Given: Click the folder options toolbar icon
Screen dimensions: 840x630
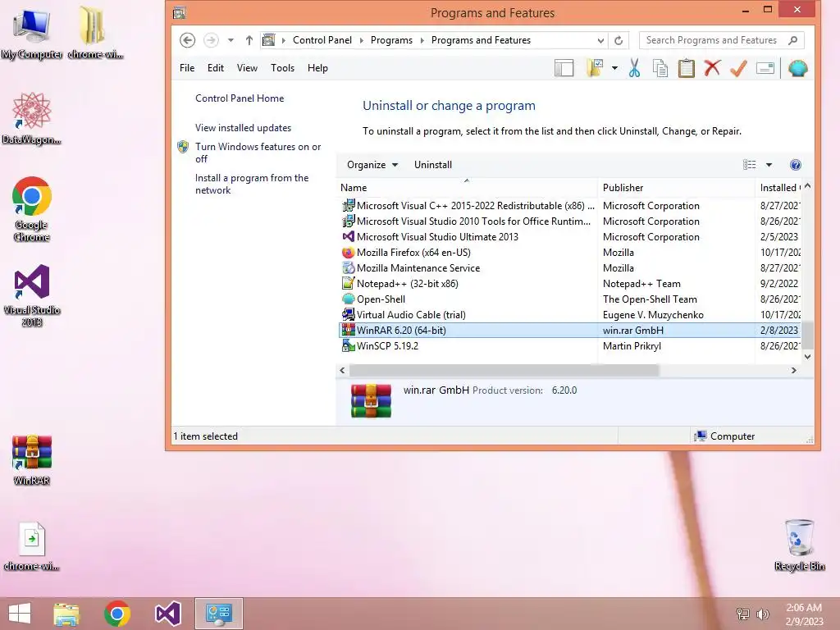Looking at the screenshot, I should coord(595,69).
